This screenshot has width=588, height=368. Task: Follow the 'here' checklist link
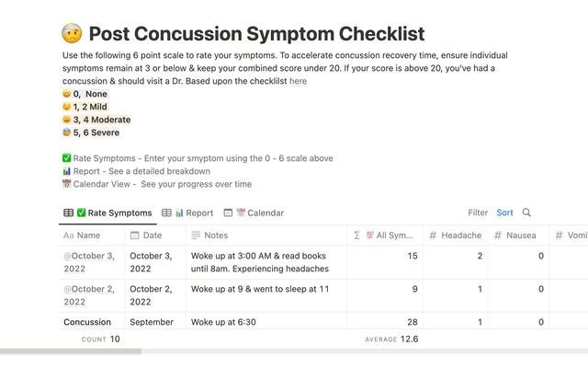tap(299, 81)
